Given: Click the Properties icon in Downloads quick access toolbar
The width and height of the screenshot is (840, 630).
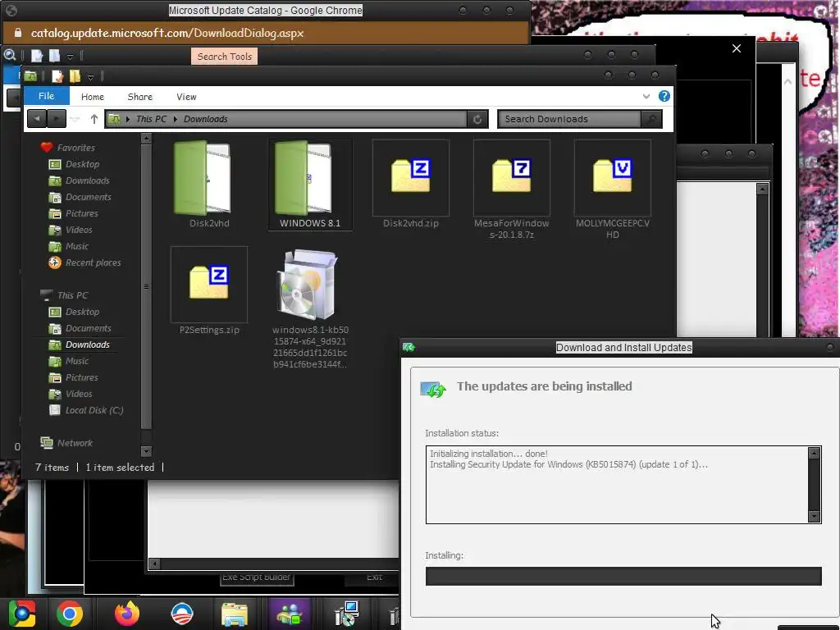Looking at the screenshot, I should (x=57, y=76).
